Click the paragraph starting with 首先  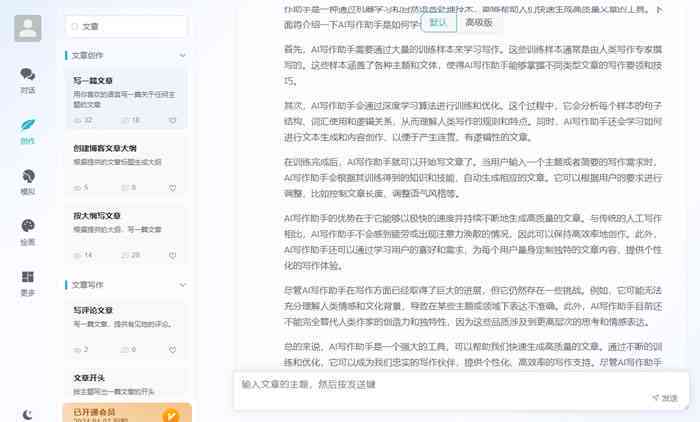473,65
